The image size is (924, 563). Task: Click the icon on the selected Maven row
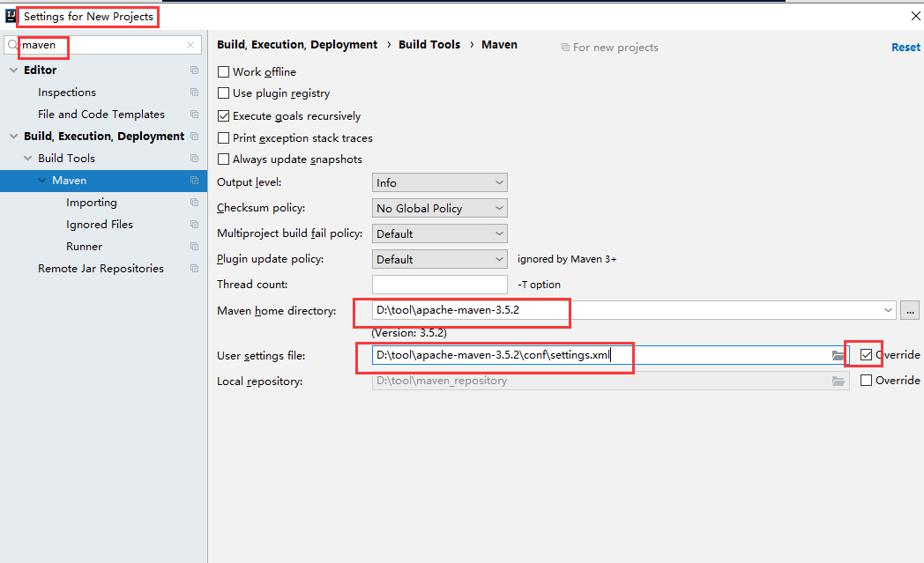(195, 181)
